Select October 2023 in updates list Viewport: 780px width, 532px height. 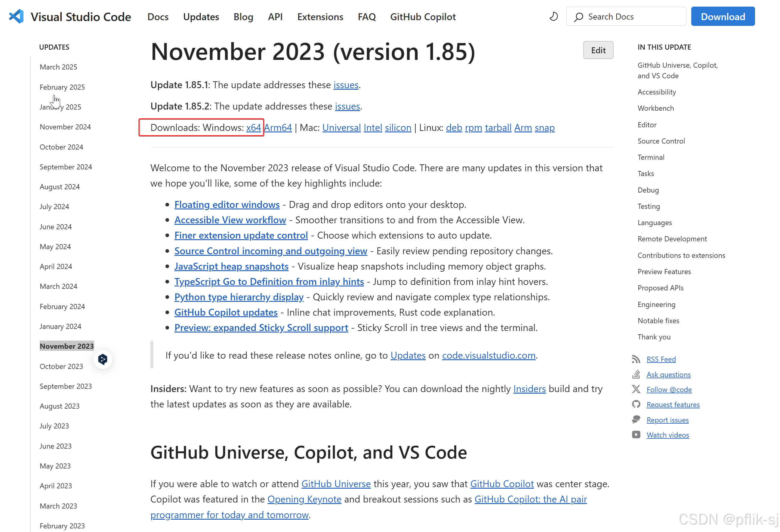click(61, 366)
